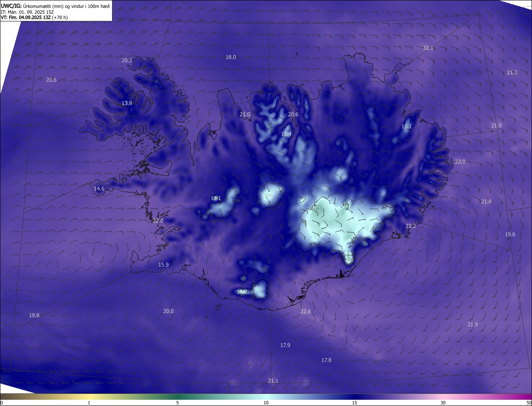Click the 13.8 value over the Westfjords
Viewport: 532px width, 406px height.
click(127, 103)
